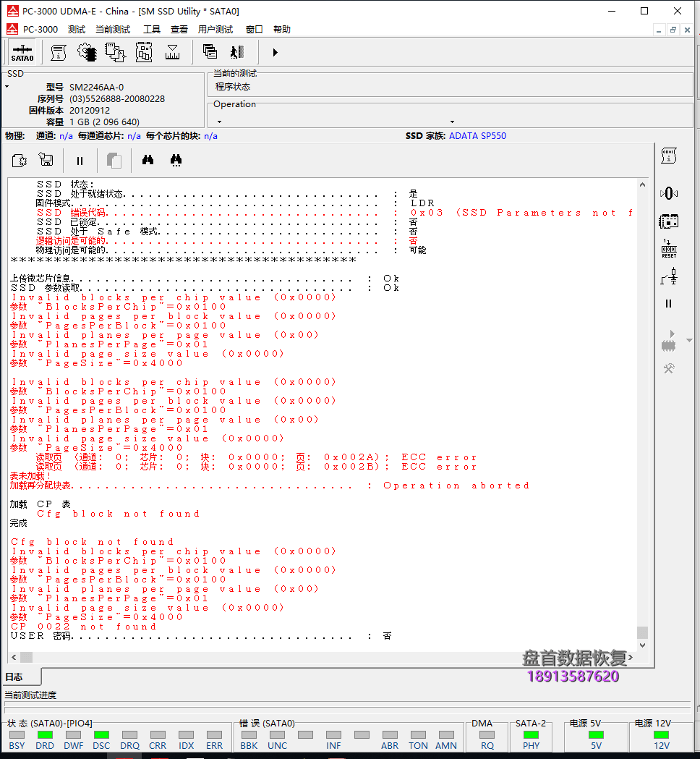Click the RESET counter sidebar icon
Viewport: 700px width, 759px height.
click(x=669, y=249)
